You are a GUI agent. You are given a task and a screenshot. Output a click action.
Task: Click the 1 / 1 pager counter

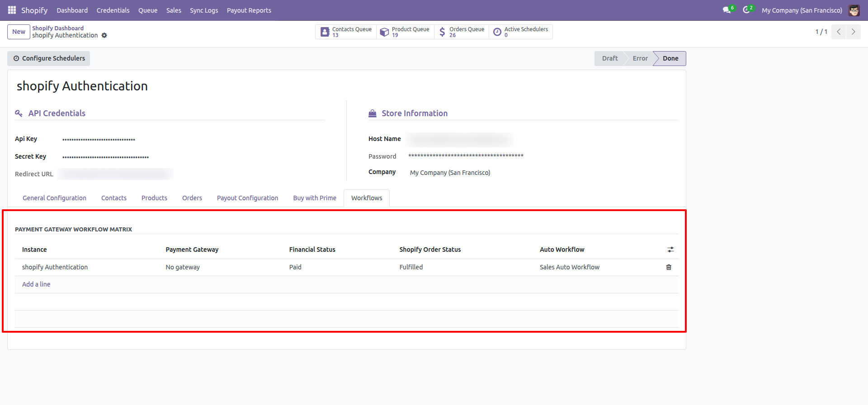tap(821, 32)
